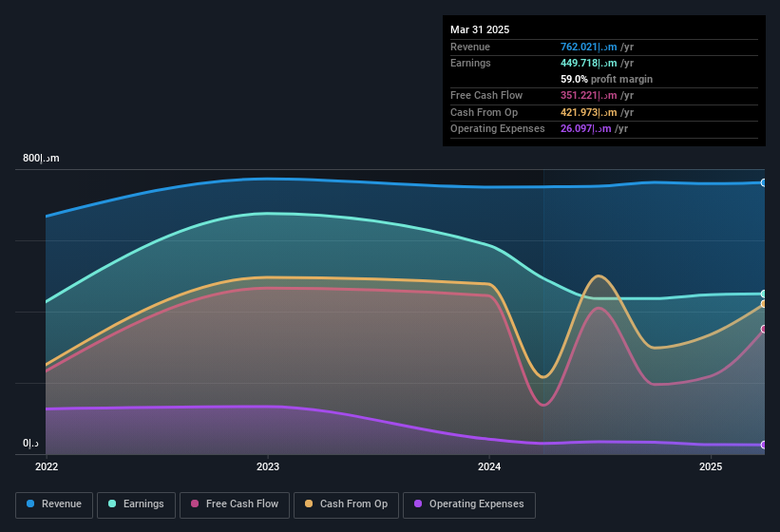
Task: Click the Cash From Op label in tooltip
Action: pyautogui.click(x=484, y=112)
